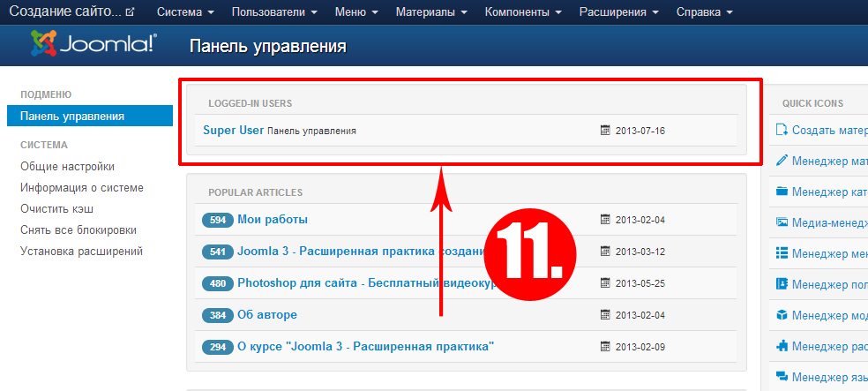Select Панель управления in the sidebar
The height and width of the screenshot is (391, 868).
coord(72,116)
